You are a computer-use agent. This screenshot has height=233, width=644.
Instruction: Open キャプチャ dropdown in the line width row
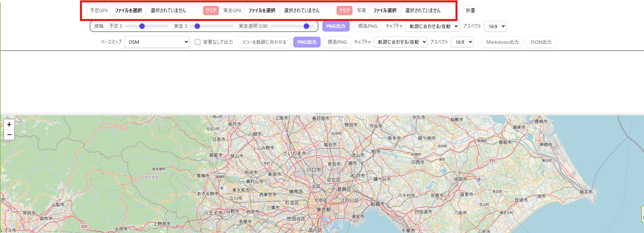point(432,26)
